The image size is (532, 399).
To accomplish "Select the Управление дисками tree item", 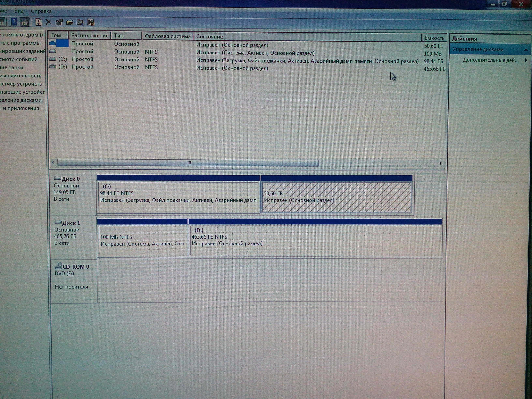I will coord(21,100).
